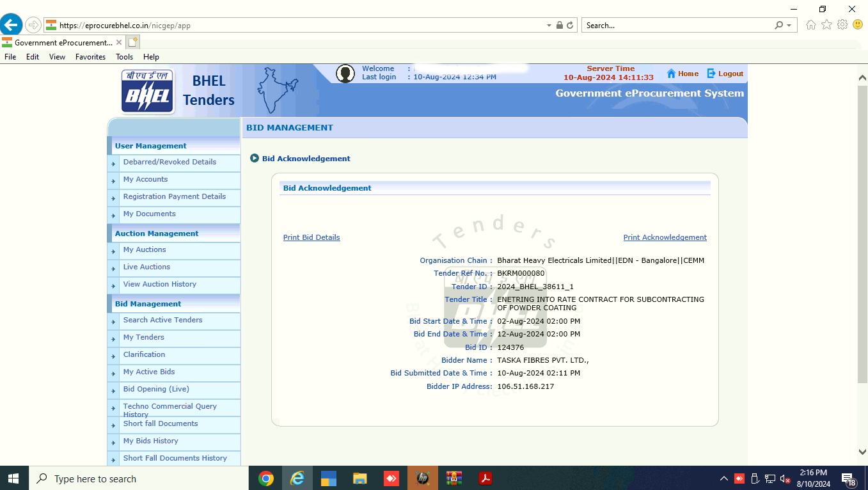
Task: Open a new tab with the blank tab button
Action: click(133, 42)
